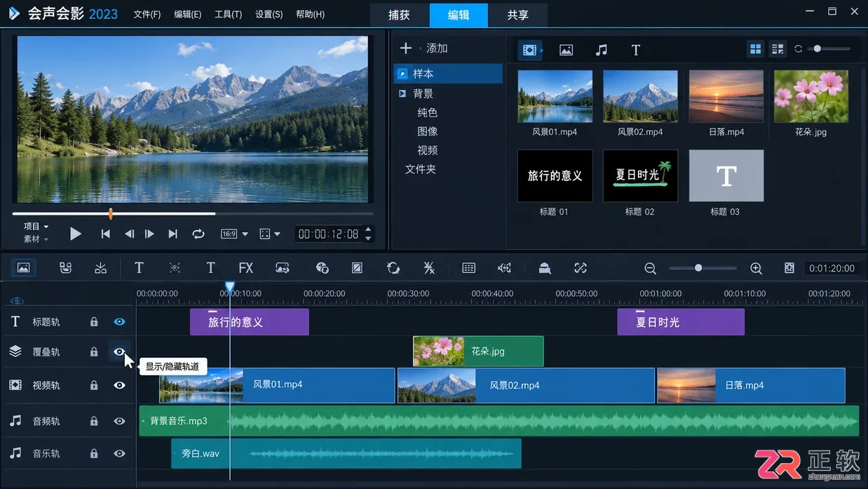Open the 工具(T) menu
Viewport: 868px width, 489px height.
[x=229, y=14]
